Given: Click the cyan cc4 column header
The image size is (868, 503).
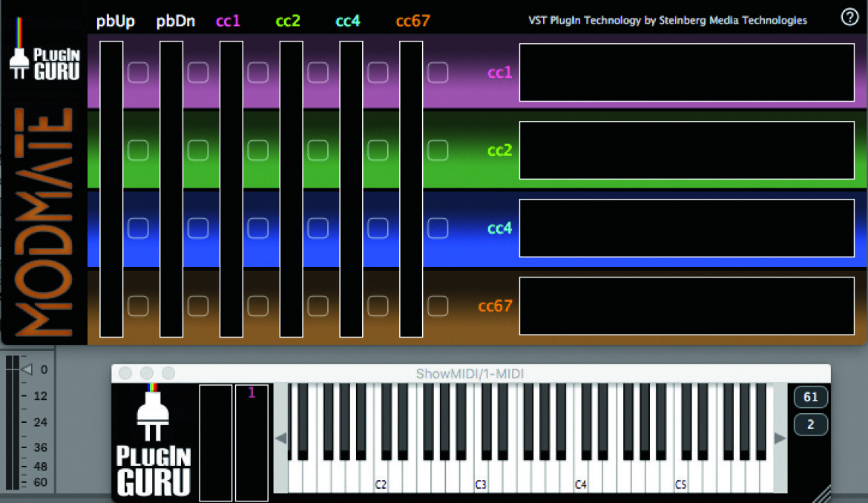Looking at the screenshot, I should [348, 21].
